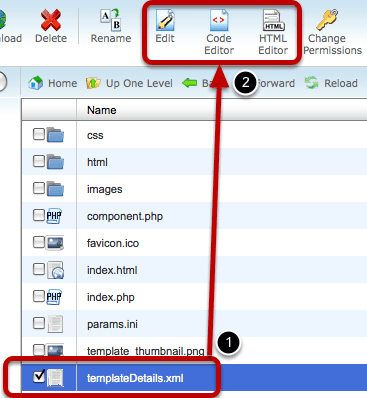Viewport: 367px width, 398px height.
Task: Check the images folder checkbox
Action: point(39,188)
